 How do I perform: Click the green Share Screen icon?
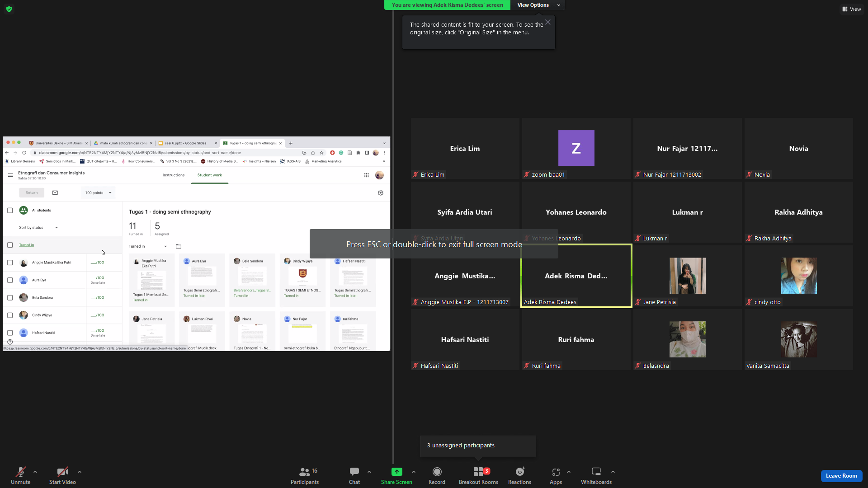[396, 472]
